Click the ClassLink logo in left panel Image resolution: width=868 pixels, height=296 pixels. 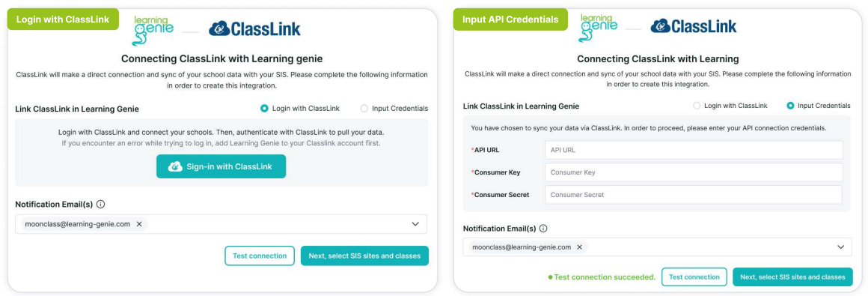coord(254,28)
